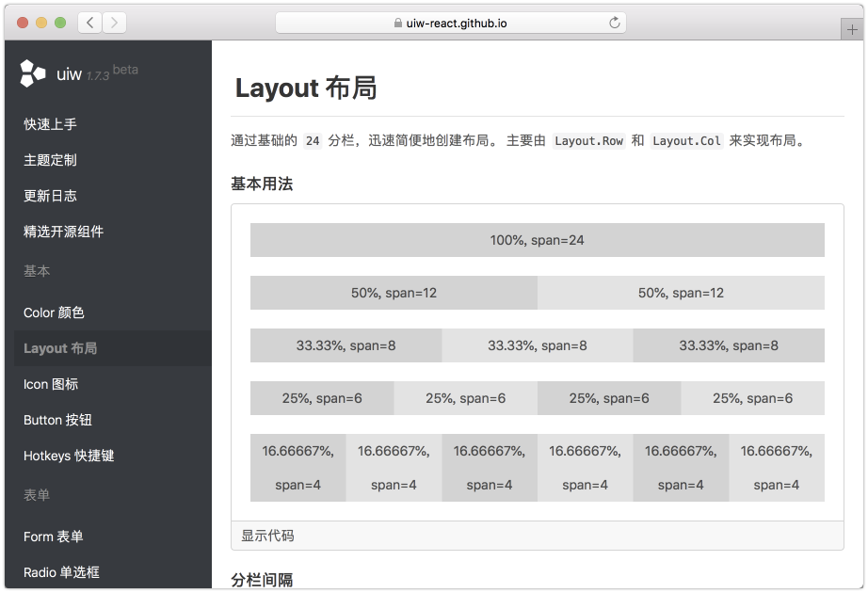Reload the page with refresh icon
Screen dimensions: 868x593
point(615,23)
